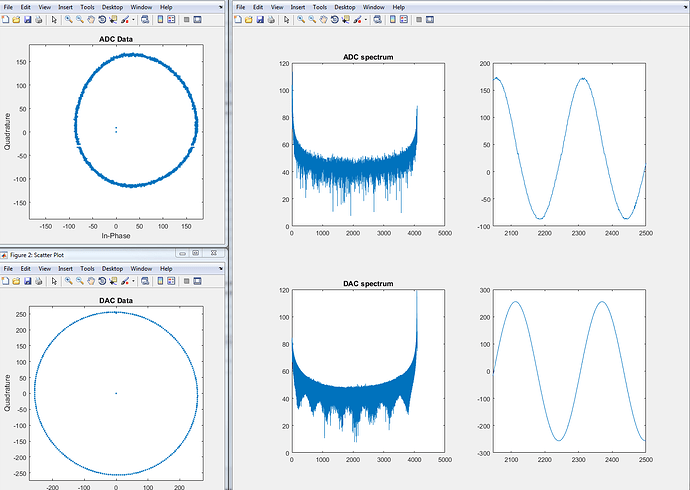
Task: Open Edit menu in Scatter Plot window
Action: coord(26,268)
